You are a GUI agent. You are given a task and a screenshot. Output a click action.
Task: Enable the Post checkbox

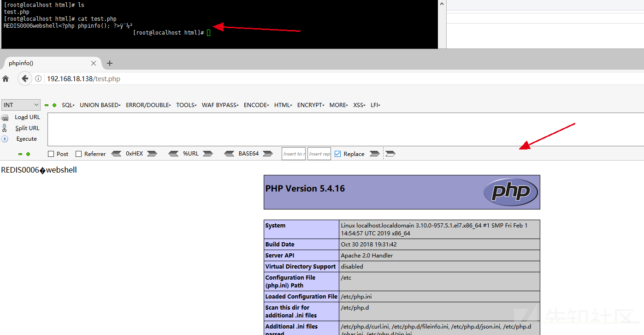tap(51, 154)
